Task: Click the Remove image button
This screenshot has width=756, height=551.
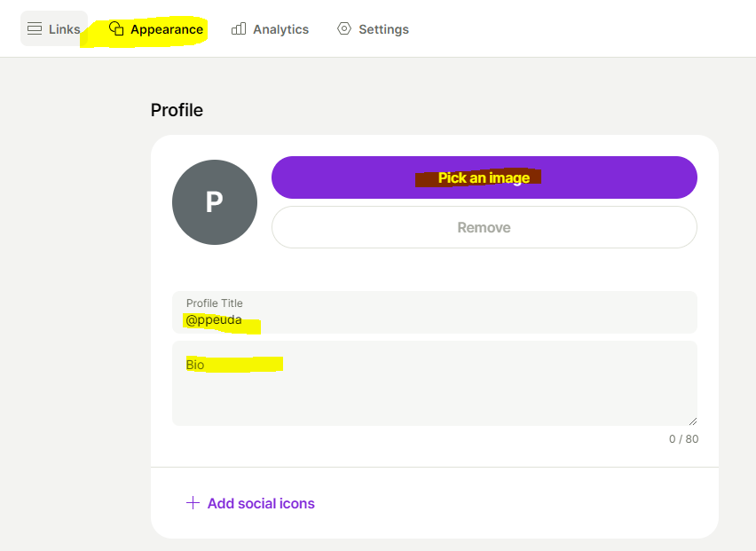Action: point(484,227)
